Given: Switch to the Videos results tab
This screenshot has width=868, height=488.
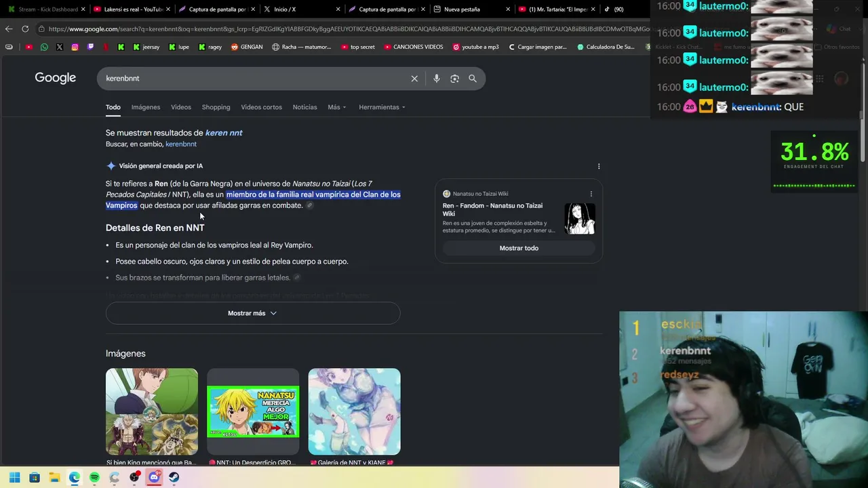Looking at the screenshot, I should [x=181, y=107].
